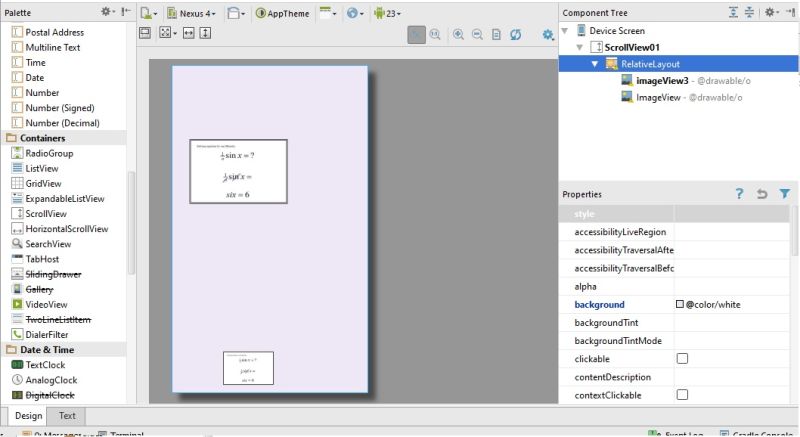Refresh the layout preview
The width and height of the screenshot is (800, 437).
[516, 35]
